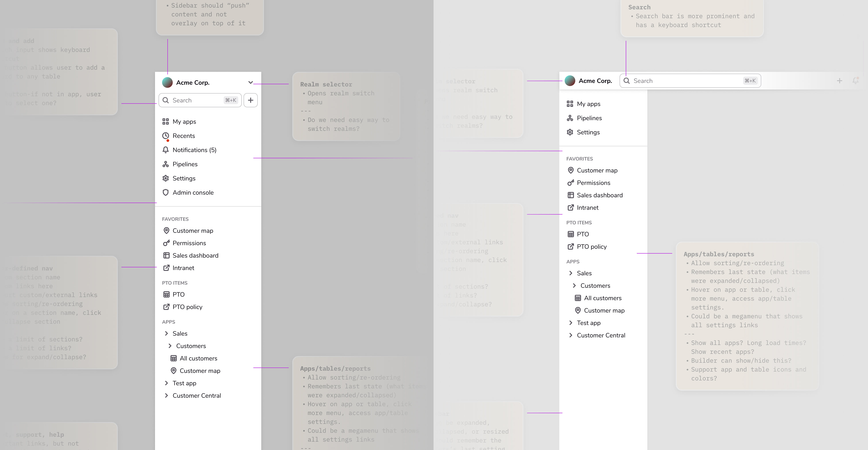The image size is (868, 450).
Task: Click the APPS section header in right sidebar
Action: (573, 261)
